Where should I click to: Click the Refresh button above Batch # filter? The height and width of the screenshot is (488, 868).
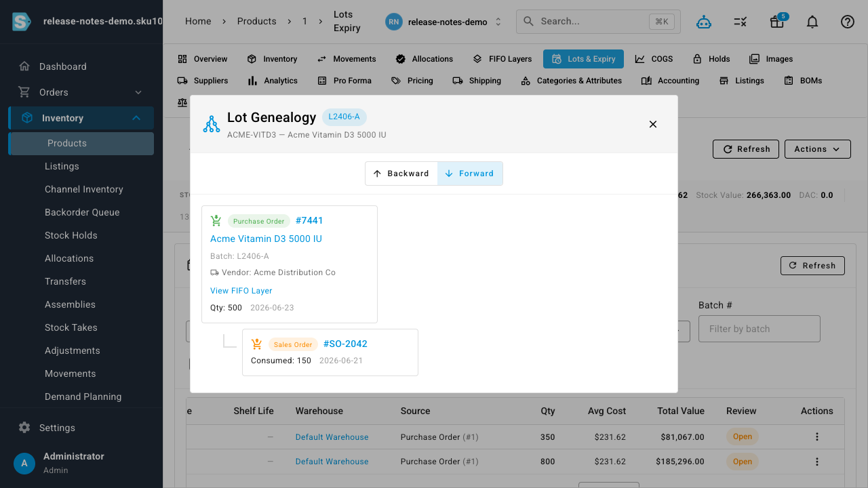coord(812,266)
